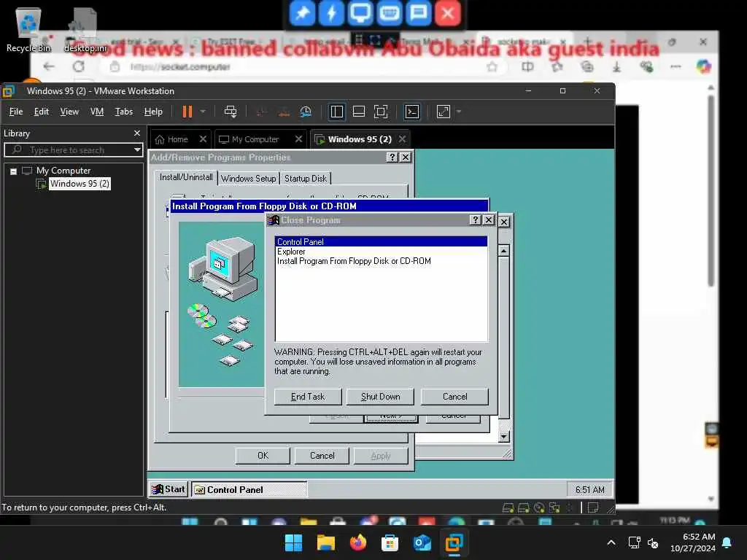747x560 pixels.
Task: Open the Edit menu in VMware Workstation
Action: click(x=42, y=112)
